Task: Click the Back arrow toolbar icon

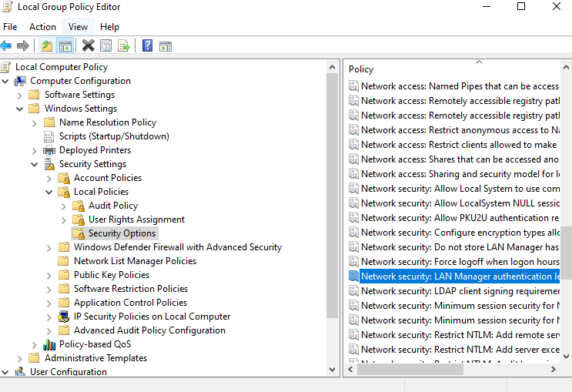Action: [6, 46]
